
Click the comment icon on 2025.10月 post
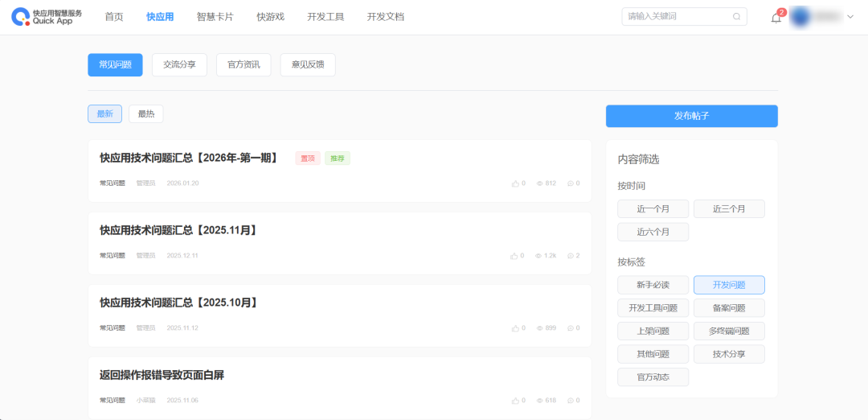570,327
